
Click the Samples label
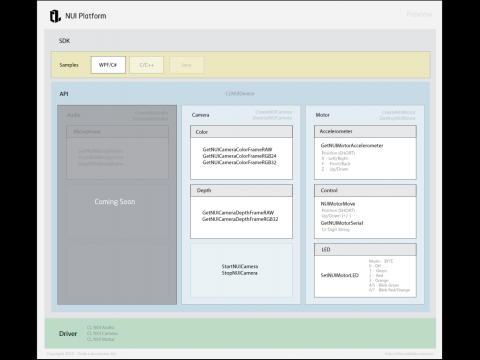(x=69, y=65)
